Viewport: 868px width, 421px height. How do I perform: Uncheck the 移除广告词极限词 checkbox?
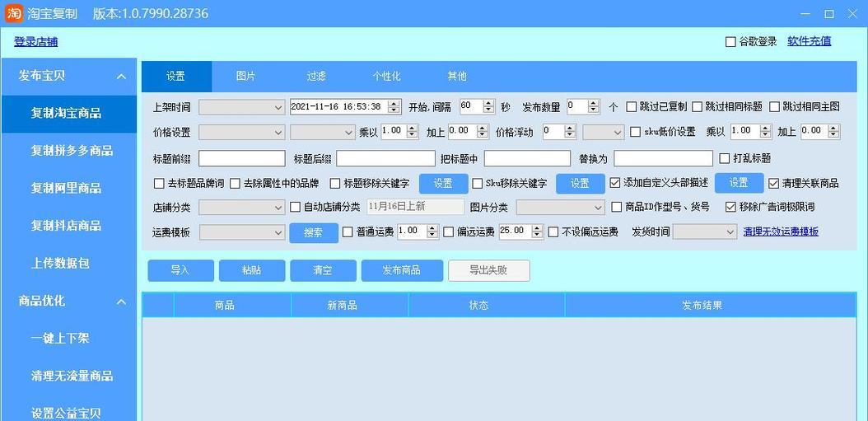click(x=730, y=207)
